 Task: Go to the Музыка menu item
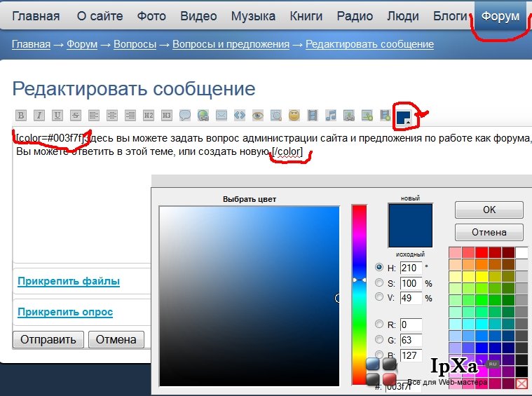[253, 16]
